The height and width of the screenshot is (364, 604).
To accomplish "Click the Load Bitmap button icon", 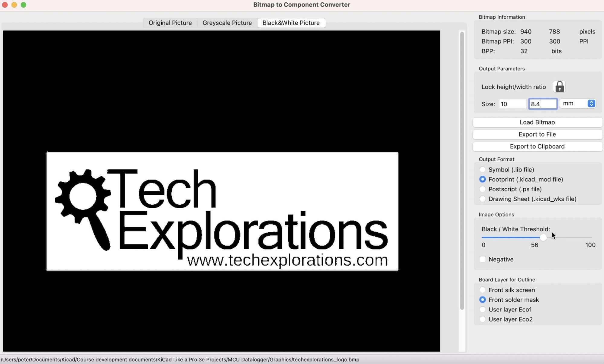I will click(537, 122).
